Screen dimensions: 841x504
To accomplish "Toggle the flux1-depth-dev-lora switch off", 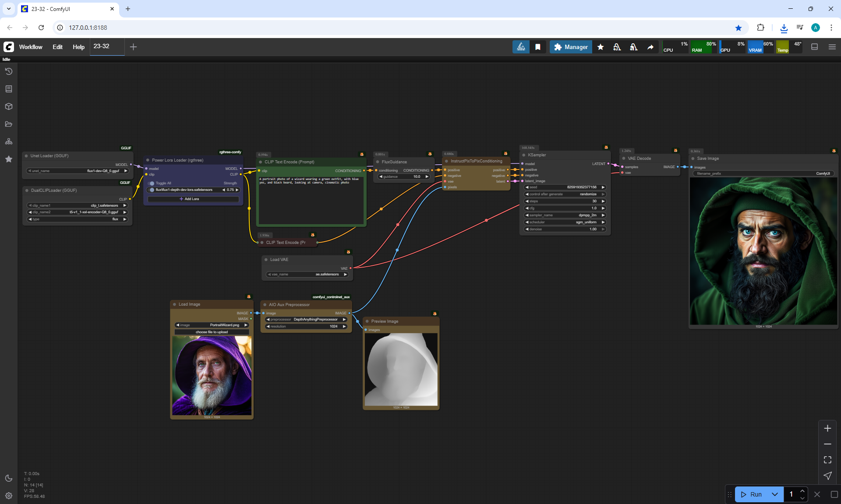I will pyautogui.click(x=152, y=190).
